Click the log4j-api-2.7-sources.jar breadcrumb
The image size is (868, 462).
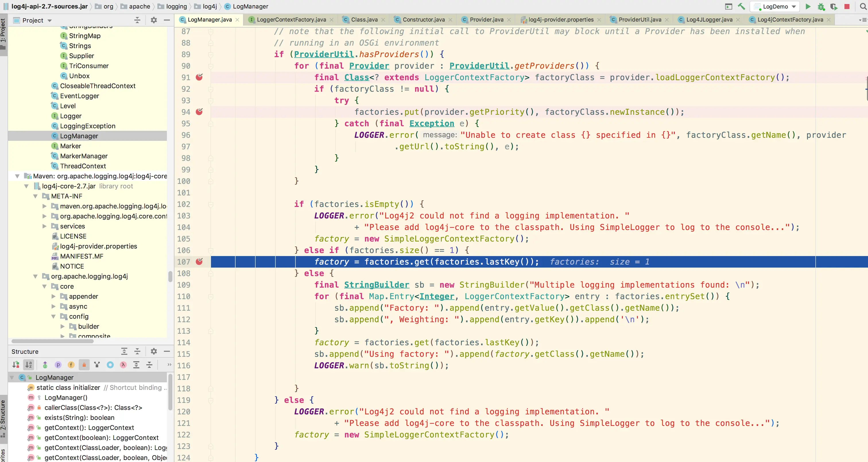[45, 6]
